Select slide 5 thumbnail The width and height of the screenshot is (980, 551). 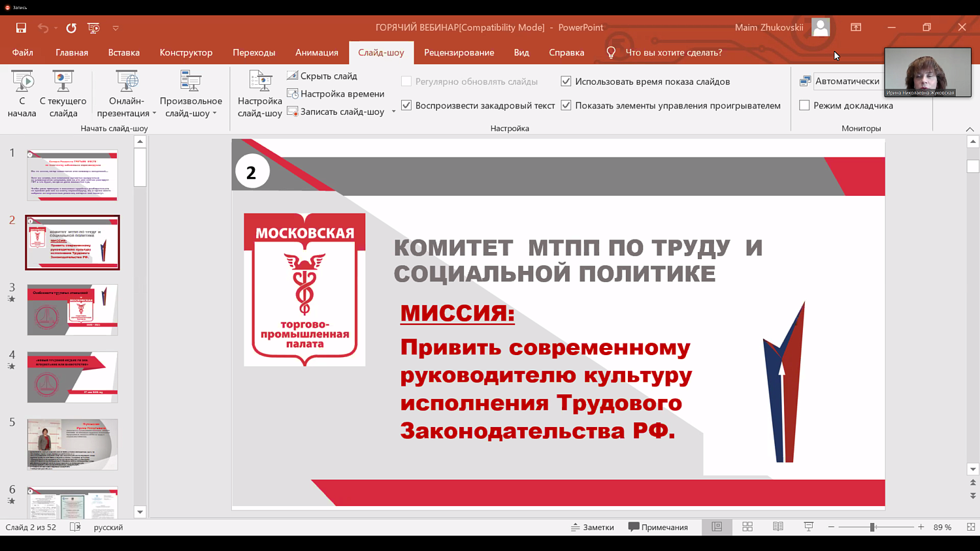tap(73, 444)
